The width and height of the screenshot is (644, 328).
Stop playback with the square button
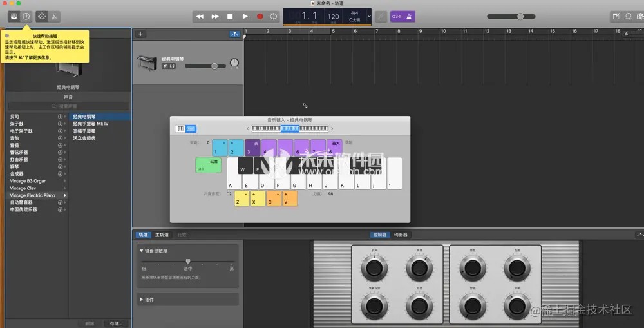pos(230,17)
